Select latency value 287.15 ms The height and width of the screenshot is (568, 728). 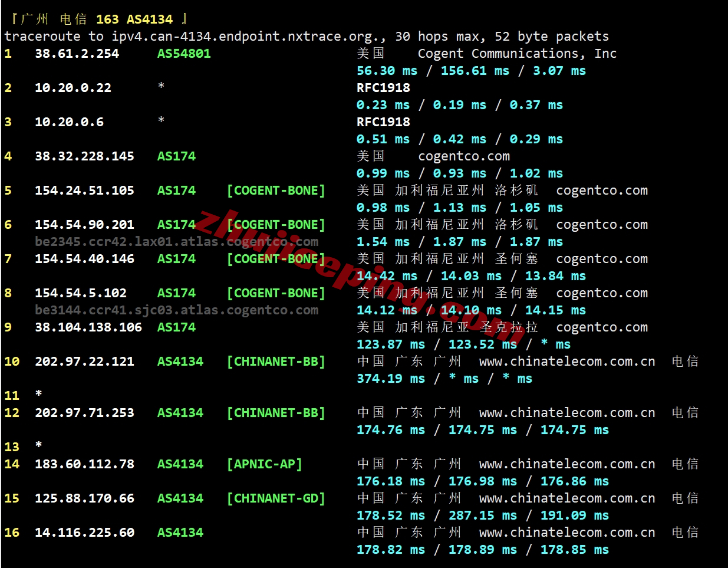[482, 516]
